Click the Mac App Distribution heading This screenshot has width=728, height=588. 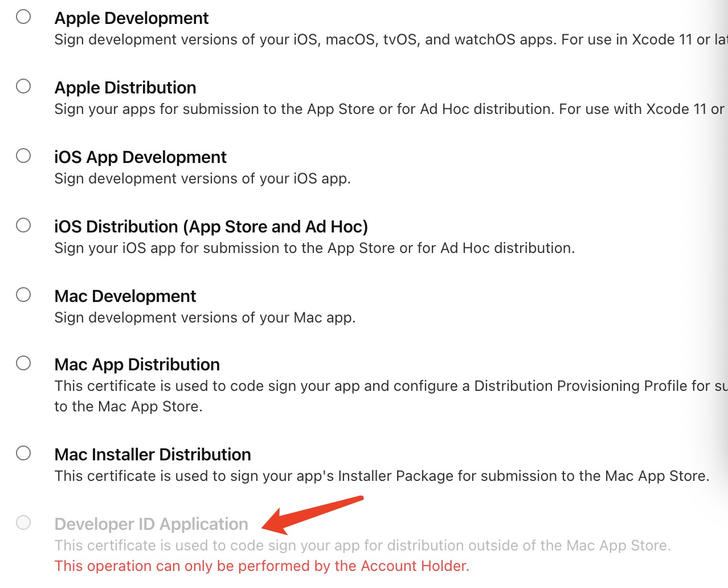click(137, 365)
